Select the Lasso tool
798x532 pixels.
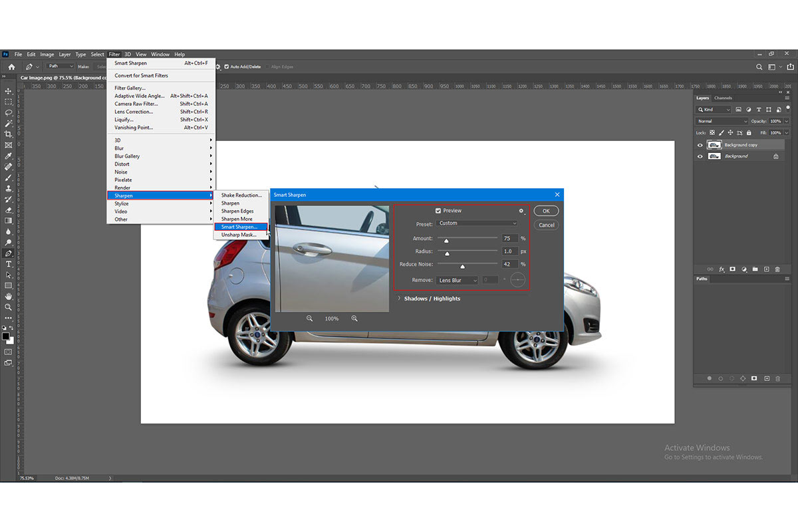coord(9,112)
